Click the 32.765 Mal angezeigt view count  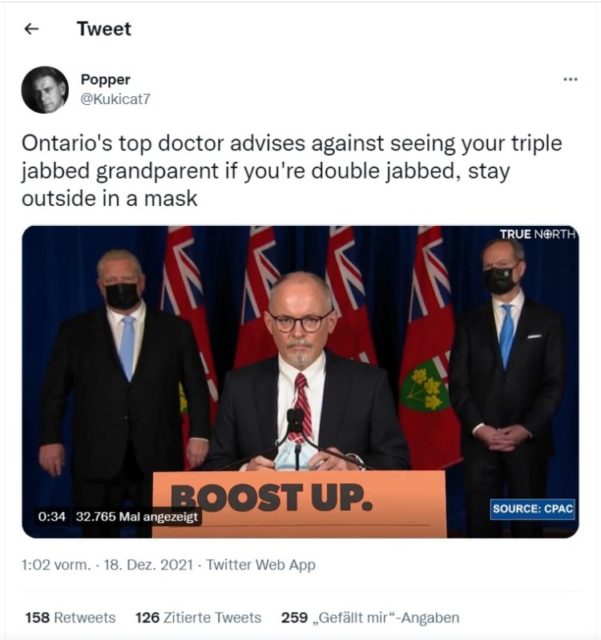137,517
